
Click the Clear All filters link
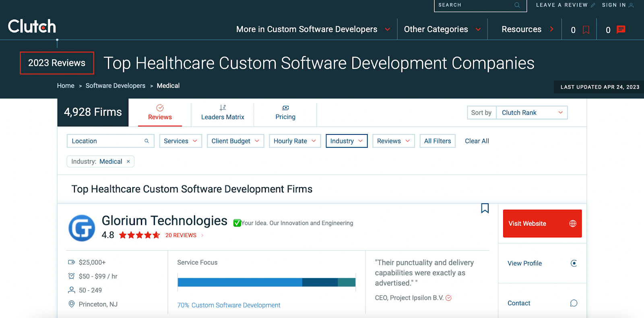click(477, 141)
